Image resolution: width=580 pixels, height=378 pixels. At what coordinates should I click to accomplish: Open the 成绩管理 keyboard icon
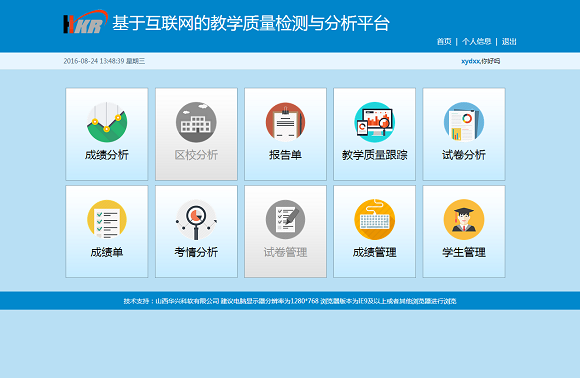374,220
